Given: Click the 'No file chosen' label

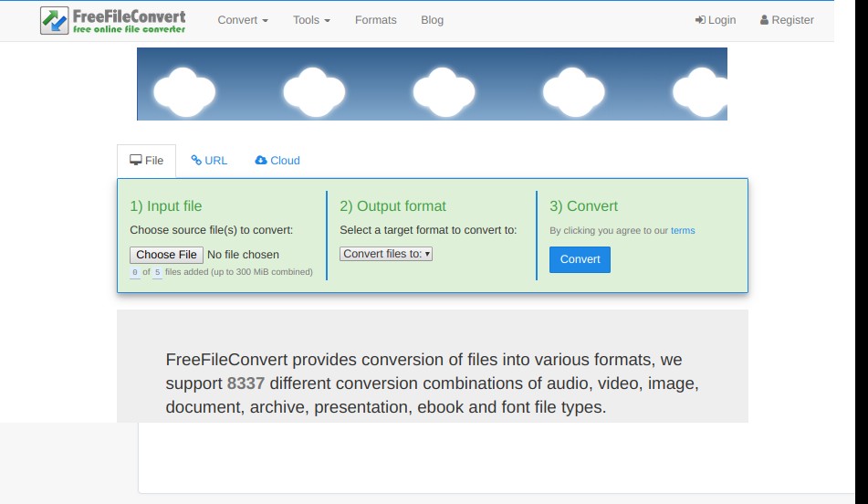Looking at the screenshot, I should (x=244, y=255).
